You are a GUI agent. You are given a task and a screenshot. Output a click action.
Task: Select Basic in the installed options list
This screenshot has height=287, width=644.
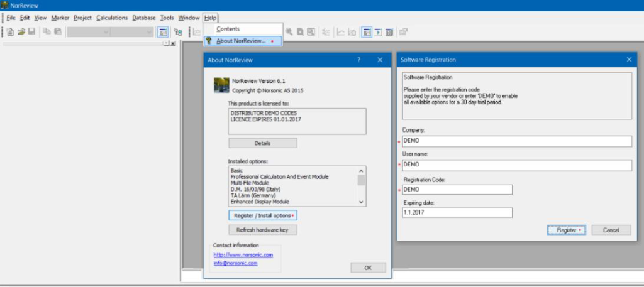(x=236, y=171)
